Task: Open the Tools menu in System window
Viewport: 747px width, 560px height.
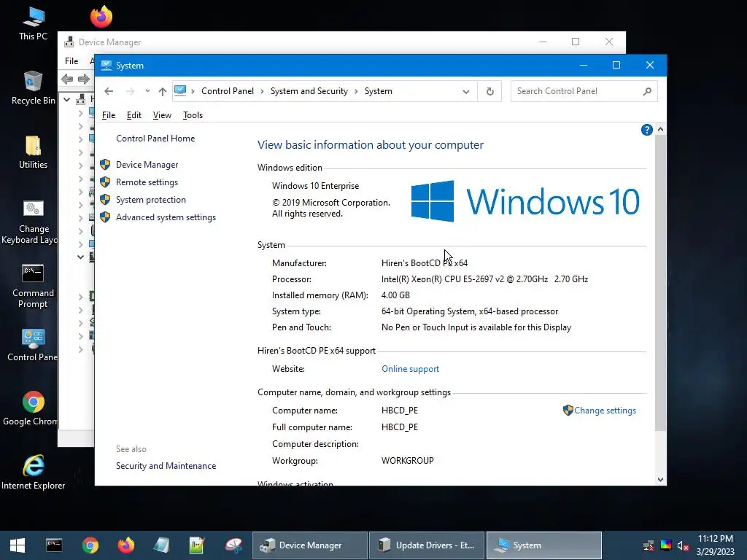Action: pos(193,115)
